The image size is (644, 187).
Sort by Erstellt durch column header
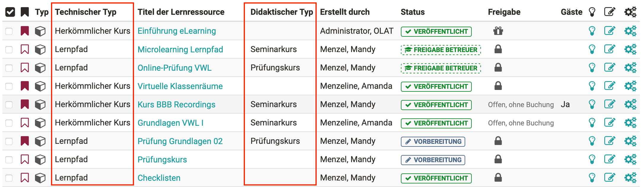tap(345, 12)
